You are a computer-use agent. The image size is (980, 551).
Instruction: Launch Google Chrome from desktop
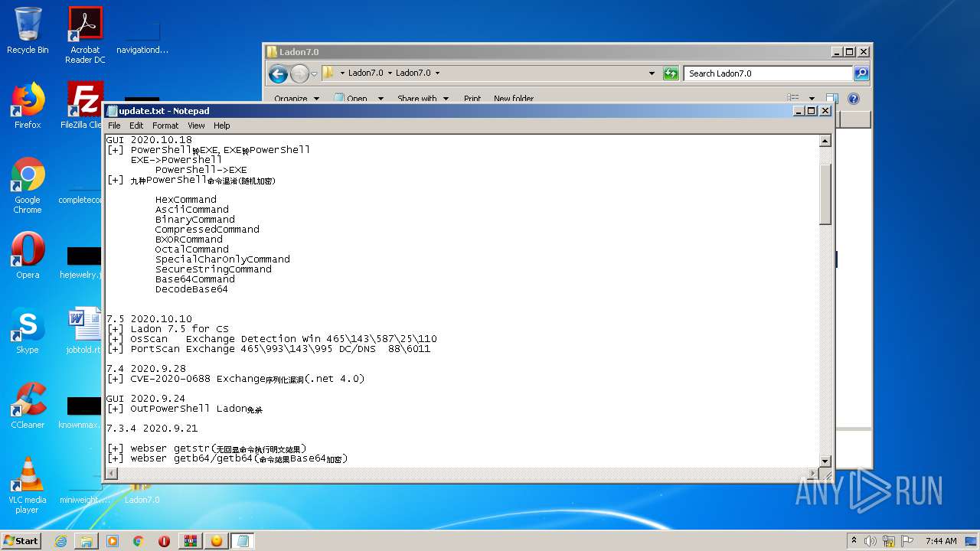28,185
